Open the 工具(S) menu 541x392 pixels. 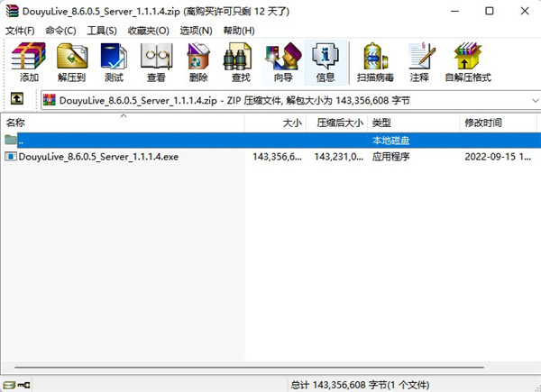[x=102, y=31]
